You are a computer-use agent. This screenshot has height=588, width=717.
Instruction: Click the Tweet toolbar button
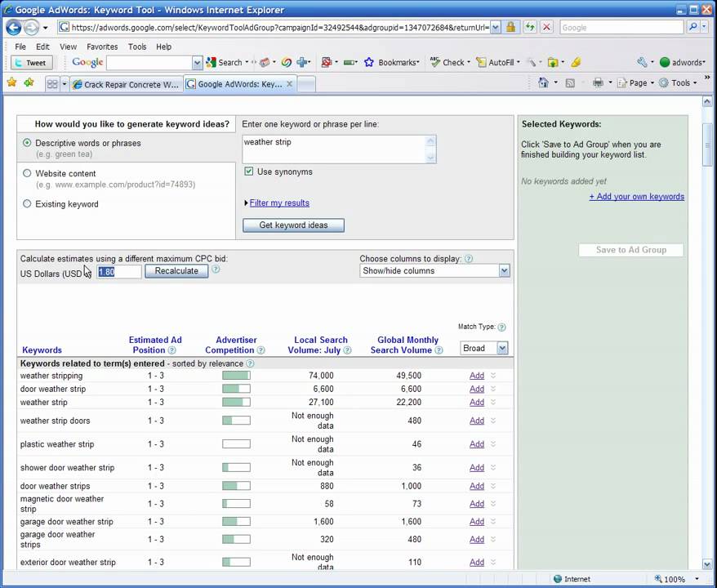click(x=32, y=63)
